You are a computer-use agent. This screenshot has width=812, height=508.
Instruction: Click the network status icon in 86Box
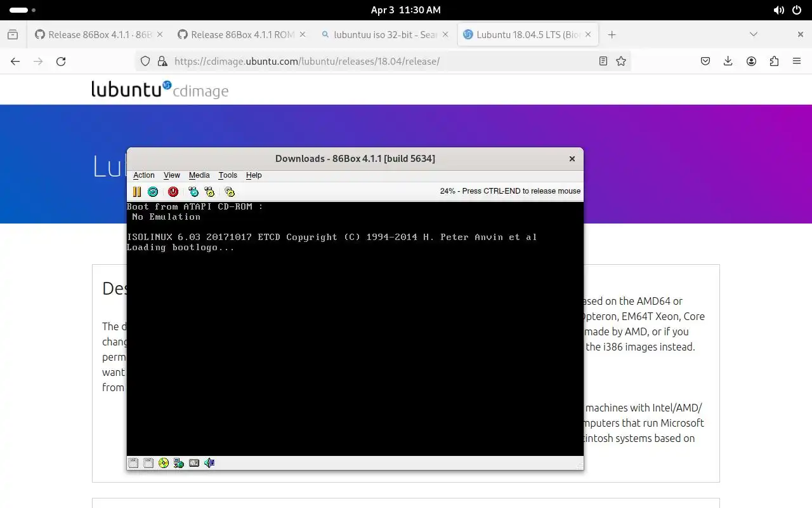point(179,463)
